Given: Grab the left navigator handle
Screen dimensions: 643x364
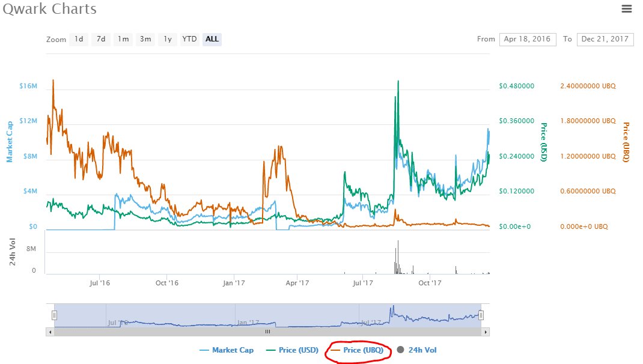Looking at the screenshot, I should 54,314.
